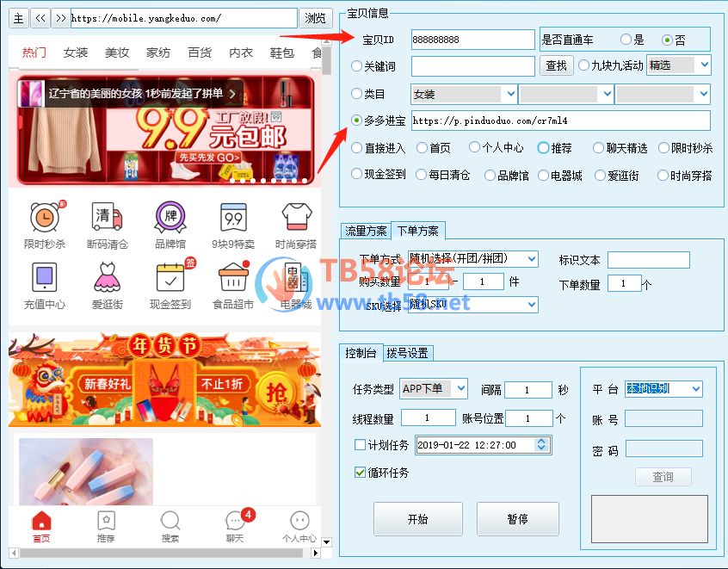Click the vertical scrollbar down arrow

click(326, 541)
